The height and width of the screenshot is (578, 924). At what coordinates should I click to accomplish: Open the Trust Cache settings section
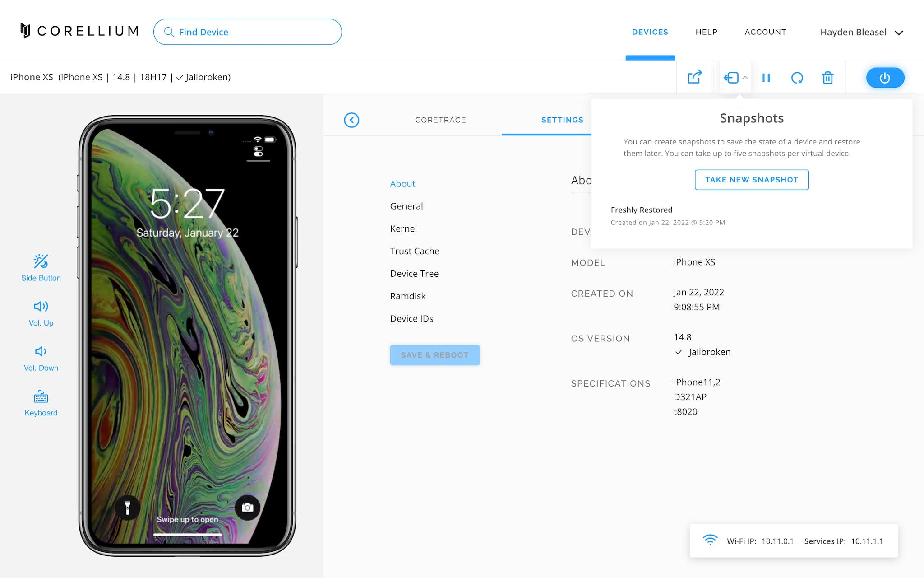click(415, 251)
